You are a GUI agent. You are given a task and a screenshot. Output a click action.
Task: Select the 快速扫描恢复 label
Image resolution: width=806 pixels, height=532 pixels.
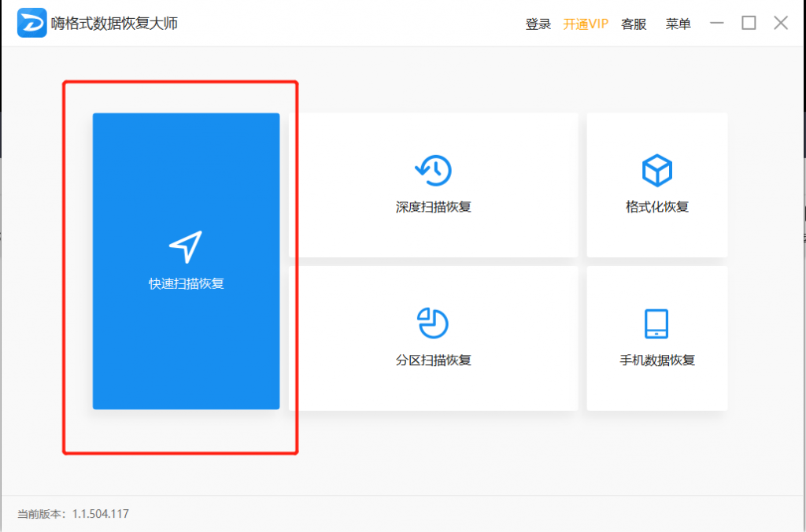point(187,284)
